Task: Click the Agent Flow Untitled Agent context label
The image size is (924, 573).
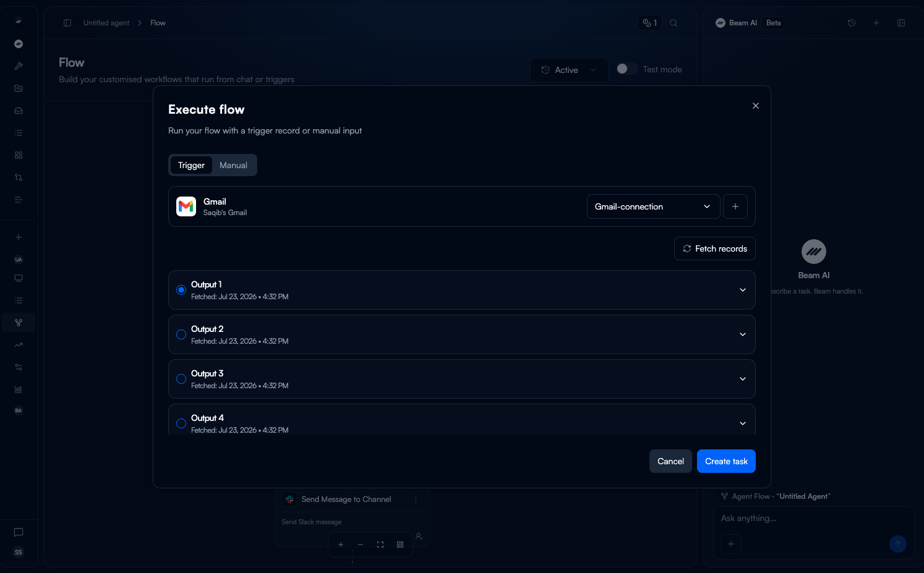Action: [x=776, y=496]
